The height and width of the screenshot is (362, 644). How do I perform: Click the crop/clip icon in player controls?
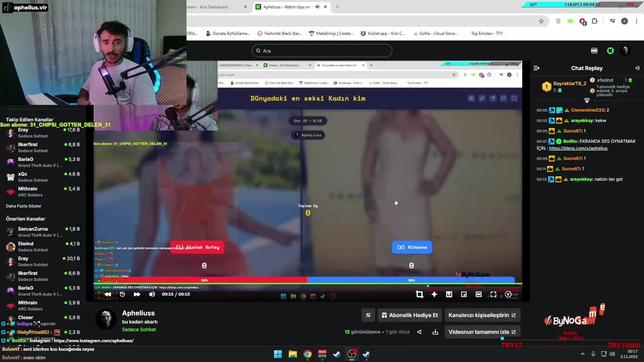pyautogui.click(x=420, y=295)
